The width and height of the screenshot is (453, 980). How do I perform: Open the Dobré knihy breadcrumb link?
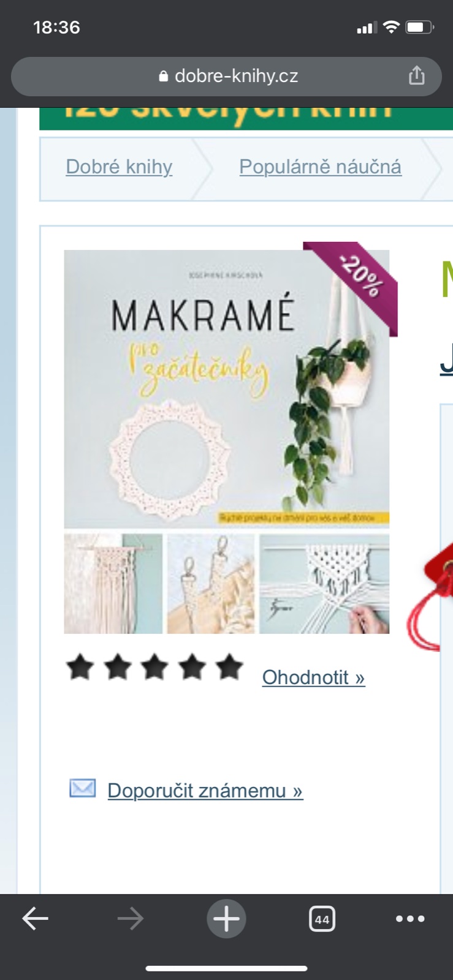pyautogui.click(x=119, y=167)
